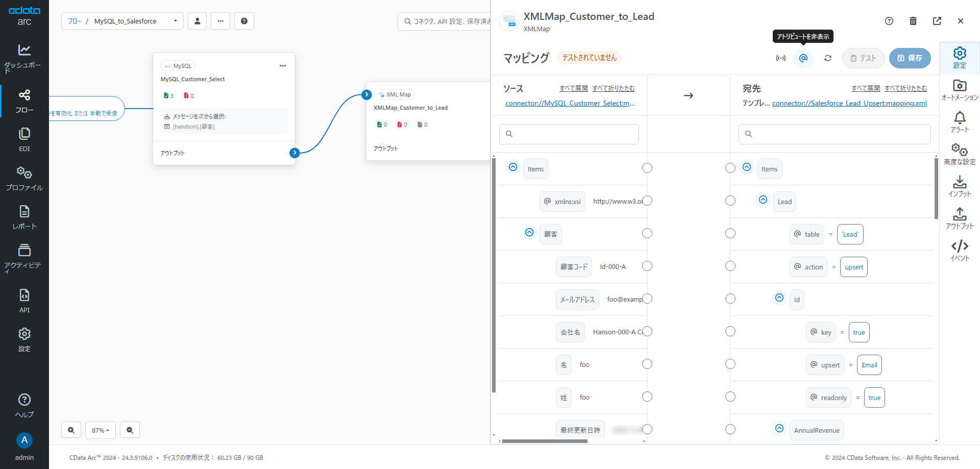This screenshot has width=980, height=469.
Task: Open the MySQL_to_Salesforce flow dropdown
Action: coord(122,21)
